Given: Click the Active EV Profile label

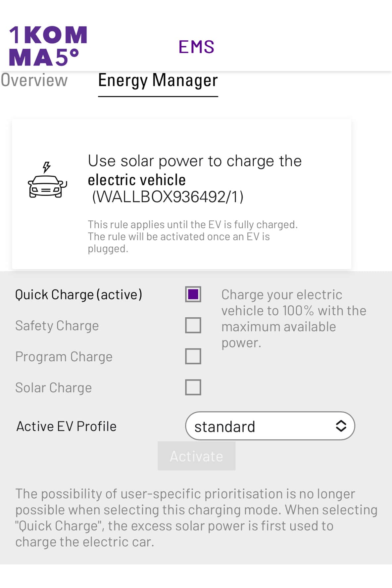Looking at the screenshot, I should pyautogui.click(x=67, y=426).
